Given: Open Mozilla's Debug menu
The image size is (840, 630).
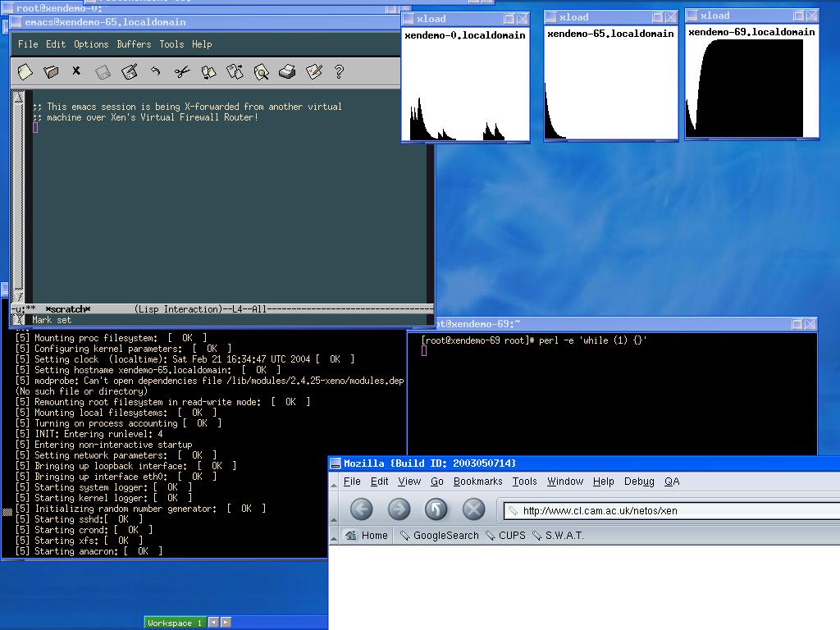Looking at the screenshot, I should pyautogui.click(x=639, y=481).
